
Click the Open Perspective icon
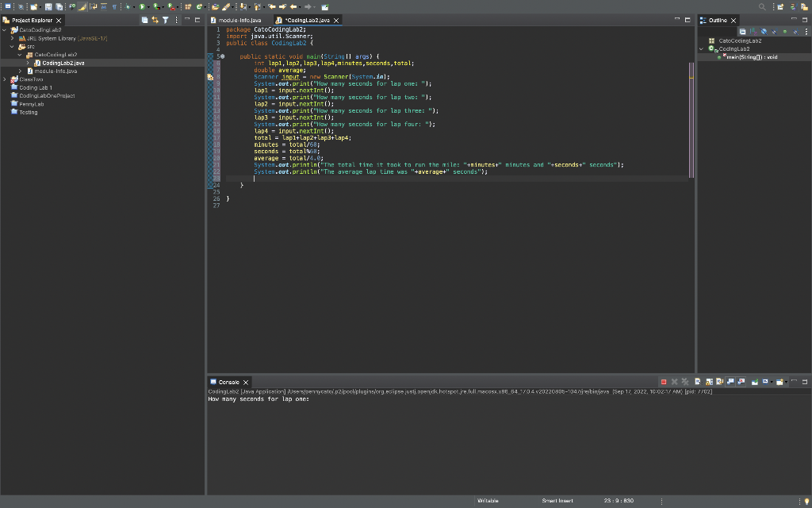(780, 6)
